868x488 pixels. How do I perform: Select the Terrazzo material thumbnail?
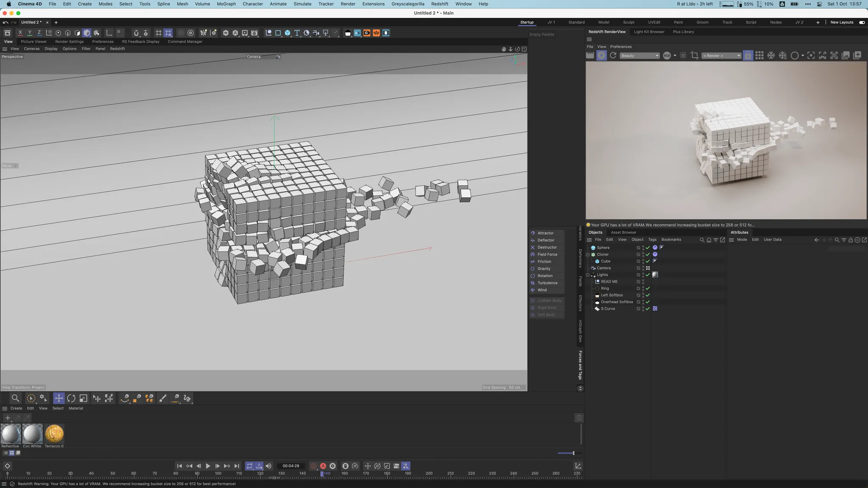[x=54, y=434]
